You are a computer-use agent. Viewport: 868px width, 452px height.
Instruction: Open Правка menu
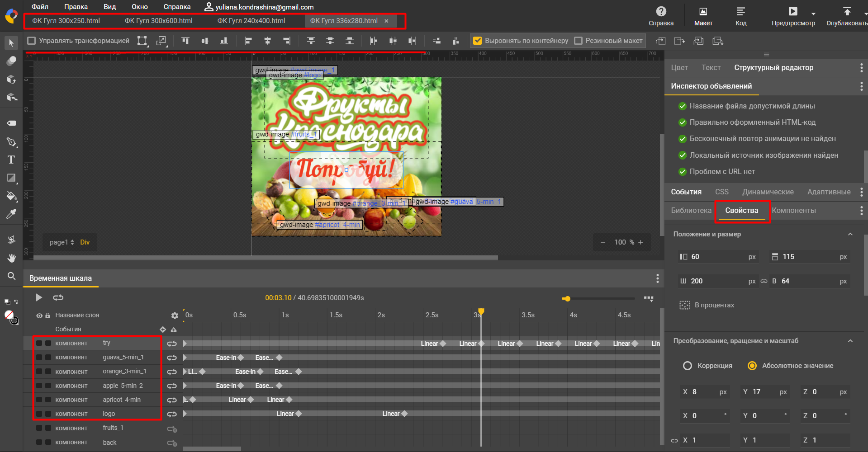(76, 7)
